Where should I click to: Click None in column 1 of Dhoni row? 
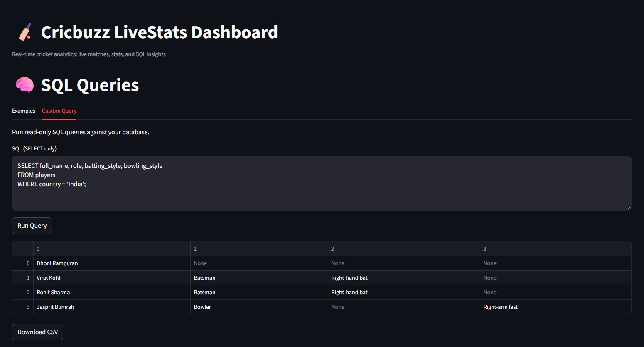(x=259, y=263)
